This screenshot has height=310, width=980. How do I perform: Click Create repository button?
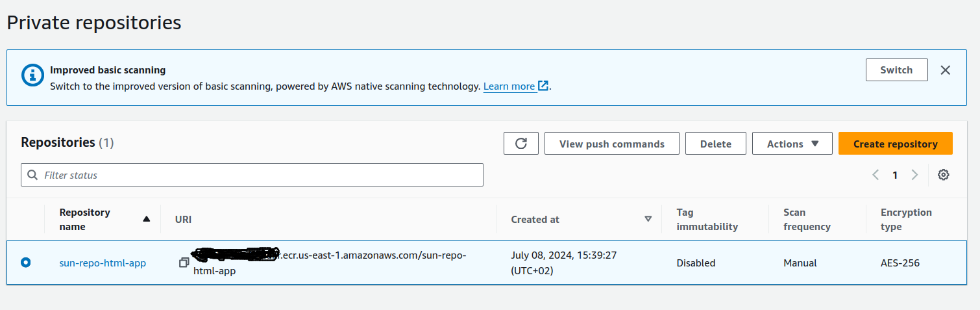tap(895, 144)
